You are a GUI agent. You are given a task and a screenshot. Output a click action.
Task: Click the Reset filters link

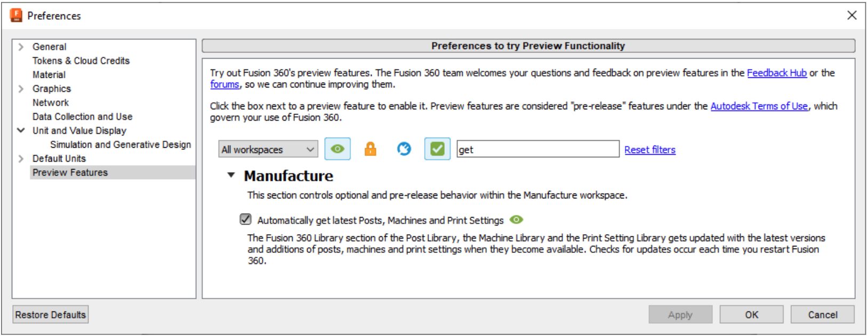(649, 150)
